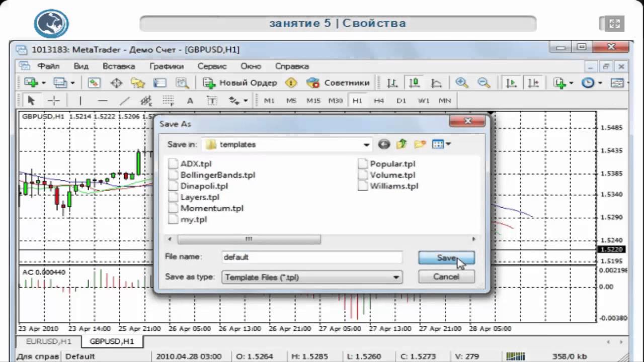Select the Williams.tpl file
Image resolution: width=644 pixels, height=362 pixels.
388,186
